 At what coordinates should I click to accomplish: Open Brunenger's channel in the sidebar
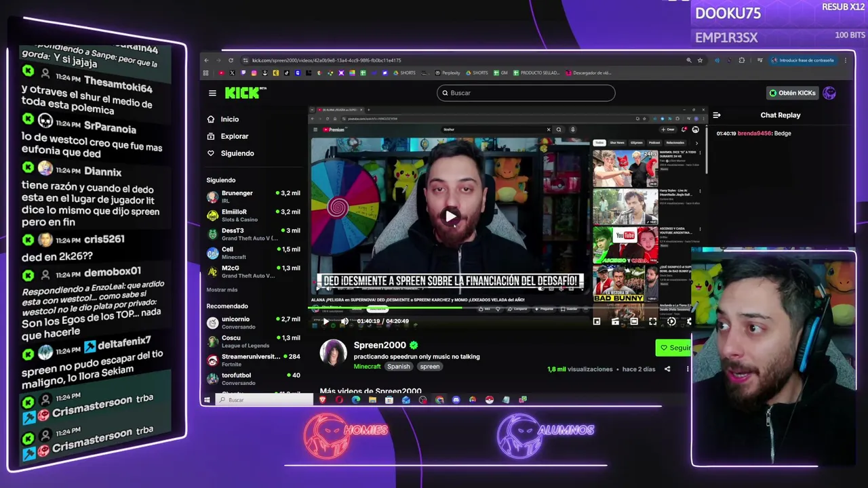254,197
